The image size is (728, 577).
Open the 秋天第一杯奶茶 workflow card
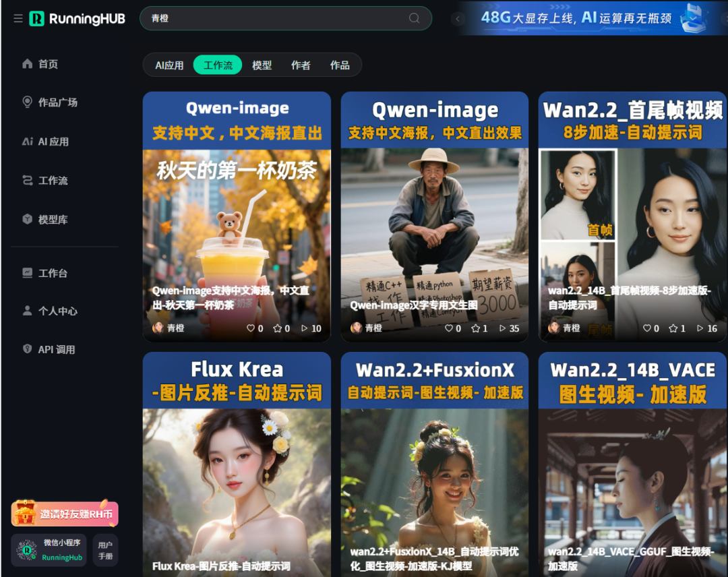click(x=237, y=216)
